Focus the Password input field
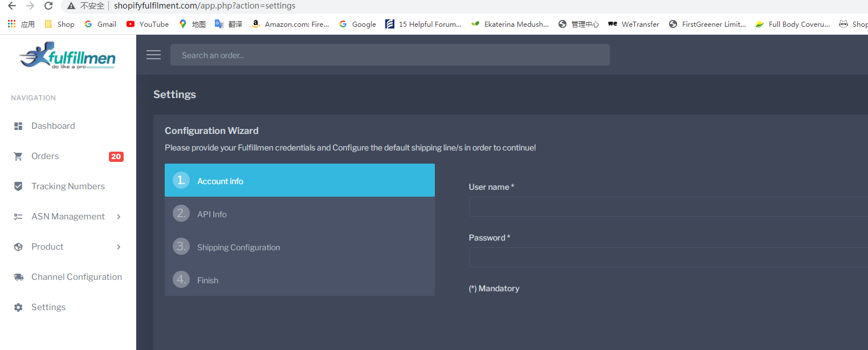868x350 pixels. coord(669,257)
